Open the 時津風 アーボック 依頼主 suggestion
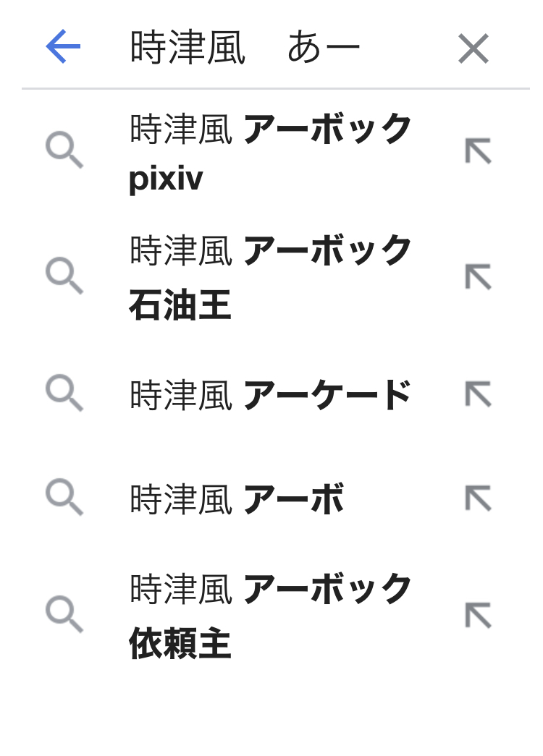The height and width of the screenshot is (756, 543). [x=271, y=590]
